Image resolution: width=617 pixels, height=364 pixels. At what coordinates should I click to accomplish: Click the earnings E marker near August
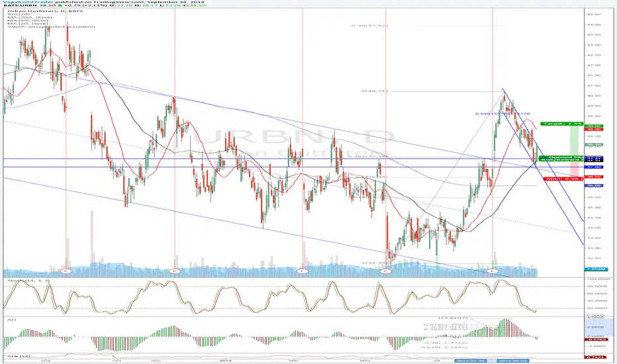click(66, 271)
